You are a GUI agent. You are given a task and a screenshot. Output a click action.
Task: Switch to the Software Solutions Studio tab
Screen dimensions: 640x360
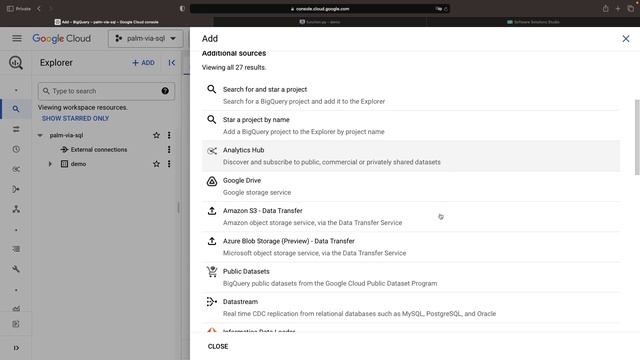point(533,22)
